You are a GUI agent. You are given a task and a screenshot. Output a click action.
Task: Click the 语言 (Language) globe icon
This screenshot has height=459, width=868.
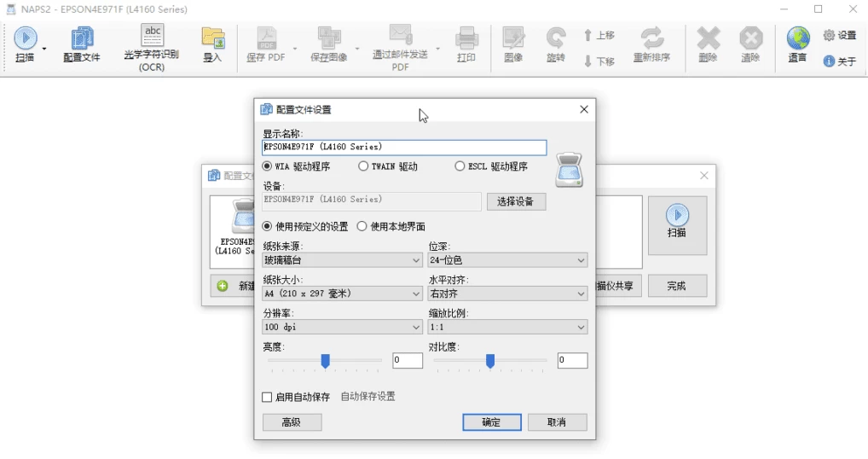click(x=797, y=38)
